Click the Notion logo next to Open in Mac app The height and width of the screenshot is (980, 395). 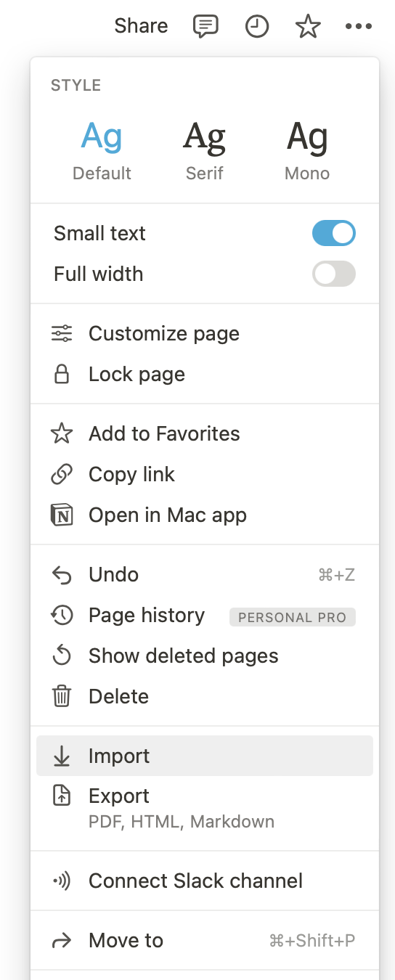tap(62, 515)
